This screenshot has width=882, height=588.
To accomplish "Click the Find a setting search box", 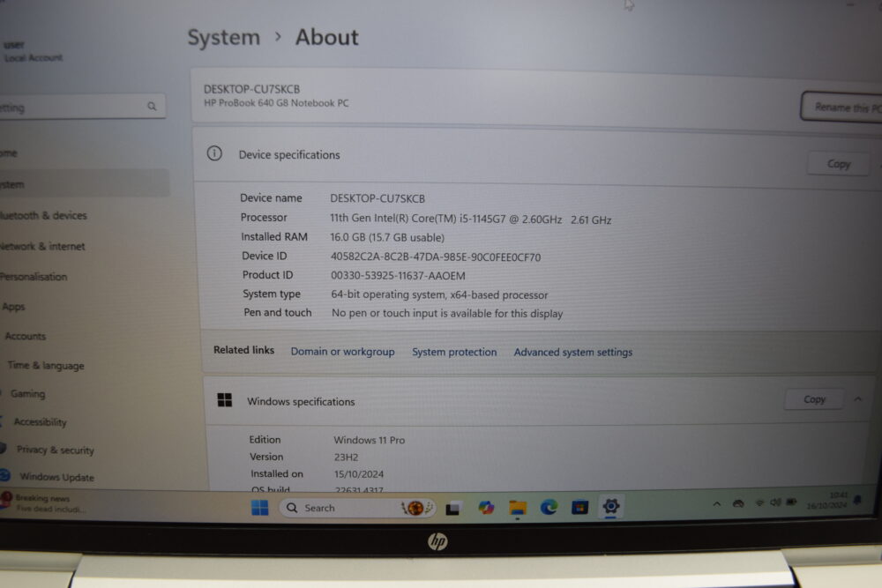I will (83, 107).
